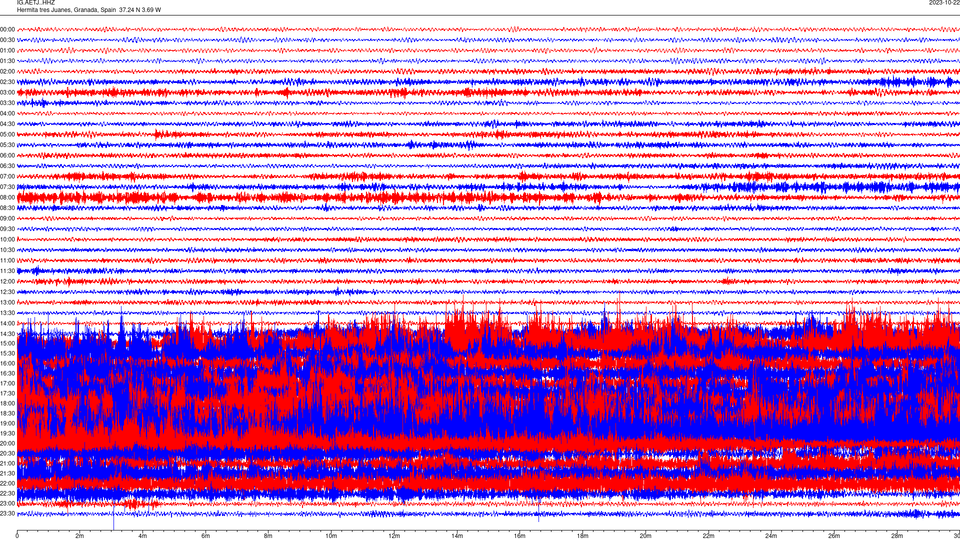Choose the 15:00 trace label
The height and width of the screenshot is (540, 960).
pyautogui.click(x=8, y=343)
